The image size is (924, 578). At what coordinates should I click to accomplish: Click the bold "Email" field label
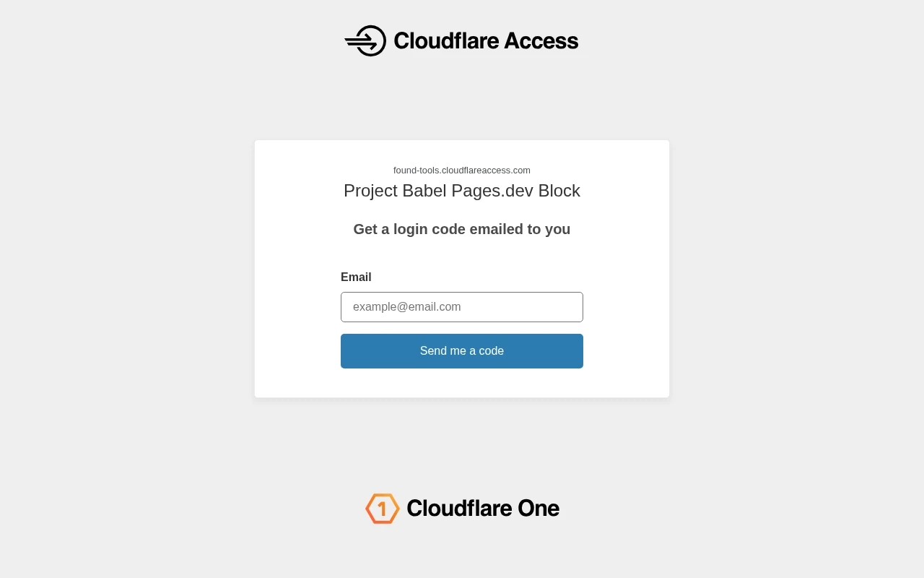pos(356,277)
